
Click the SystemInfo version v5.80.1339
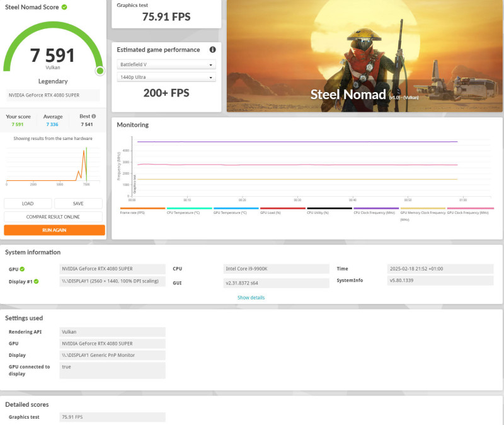[x=440, y=280]
